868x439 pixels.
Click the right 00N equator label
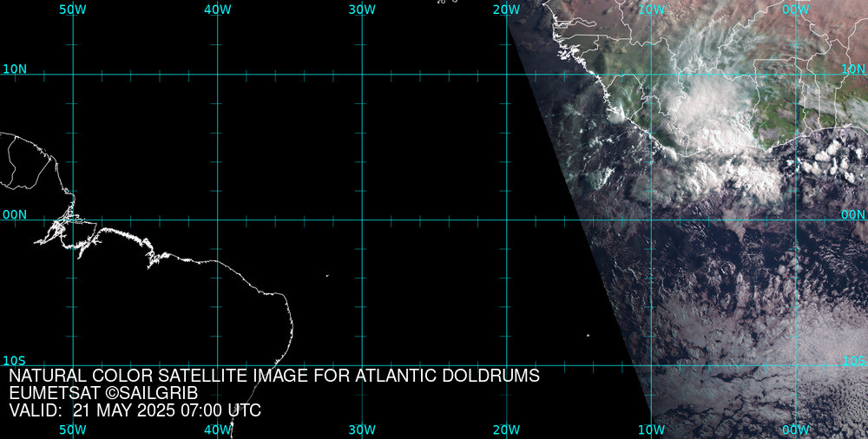pos(853,215)
